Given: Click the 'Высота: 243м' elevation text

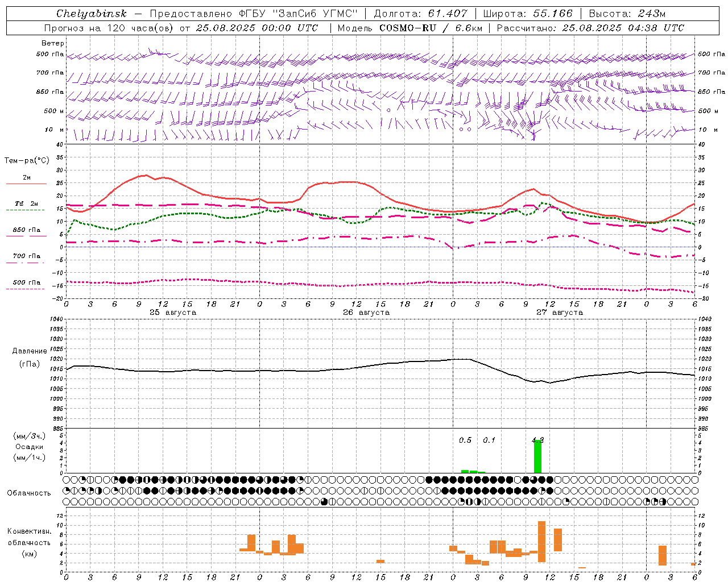Looking at the screenshot, I should (x=627, y=14).
